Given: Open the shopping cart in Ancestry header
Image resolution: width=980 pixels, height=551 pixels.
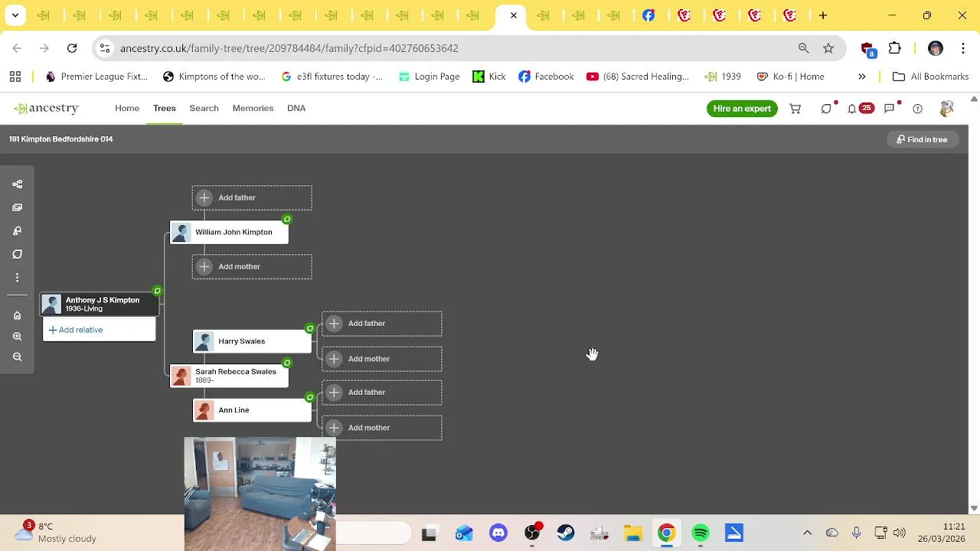Looking at the screenshot, I should pos(795,109).
